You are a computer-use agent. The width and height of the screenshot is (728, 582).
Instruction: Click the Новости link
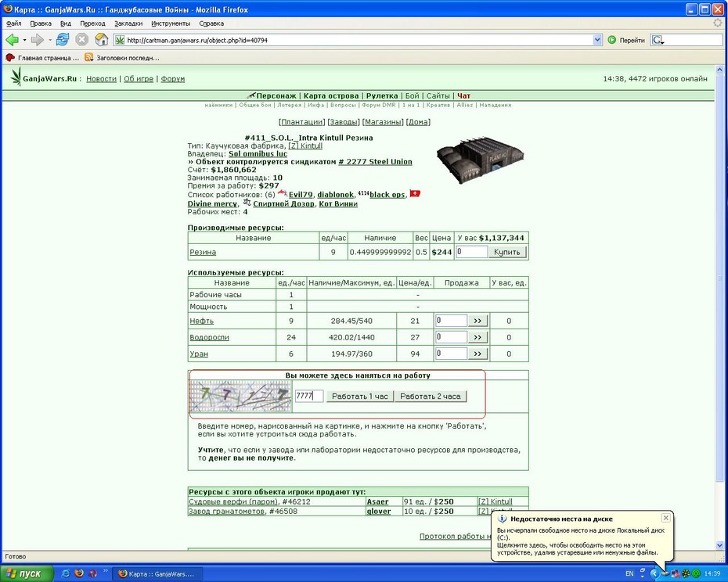(x=101, y=79)
